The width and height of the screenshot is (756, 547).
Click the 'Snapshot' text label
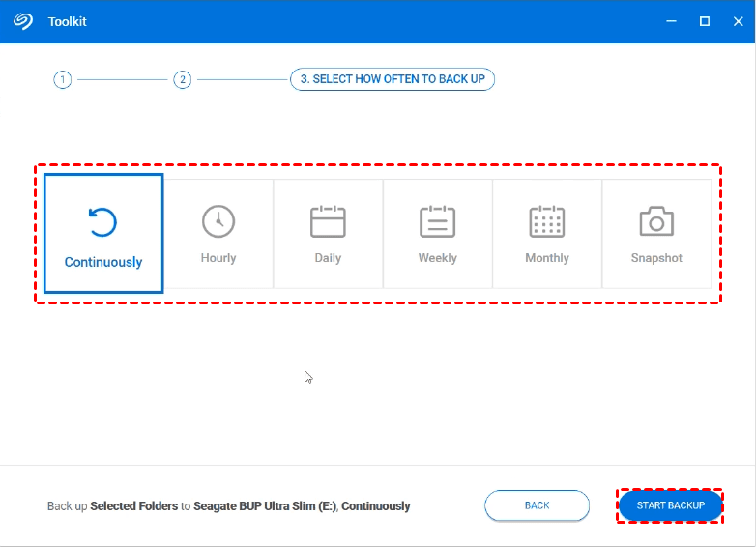pos(656,258)
